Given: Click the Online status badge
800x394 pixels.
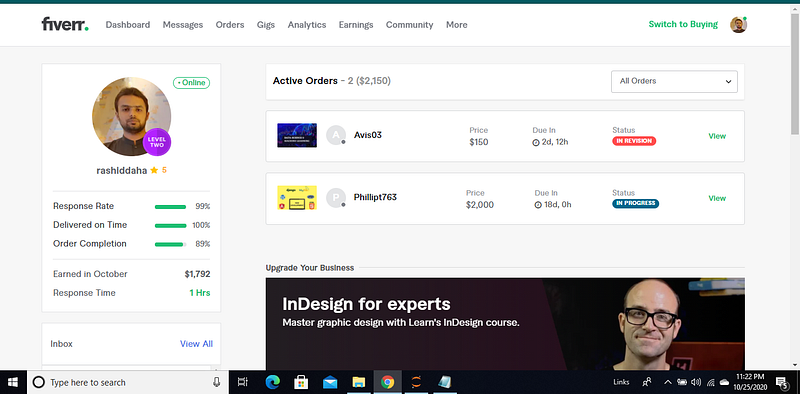Looking at the screenshot, I should click(191, 83).
